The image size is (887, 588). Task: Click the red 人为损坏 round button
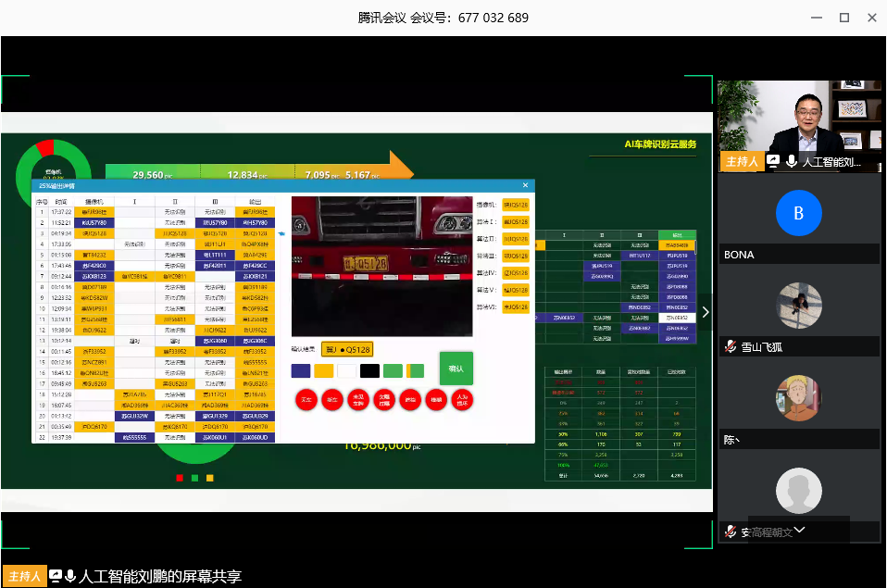point(461,400)
